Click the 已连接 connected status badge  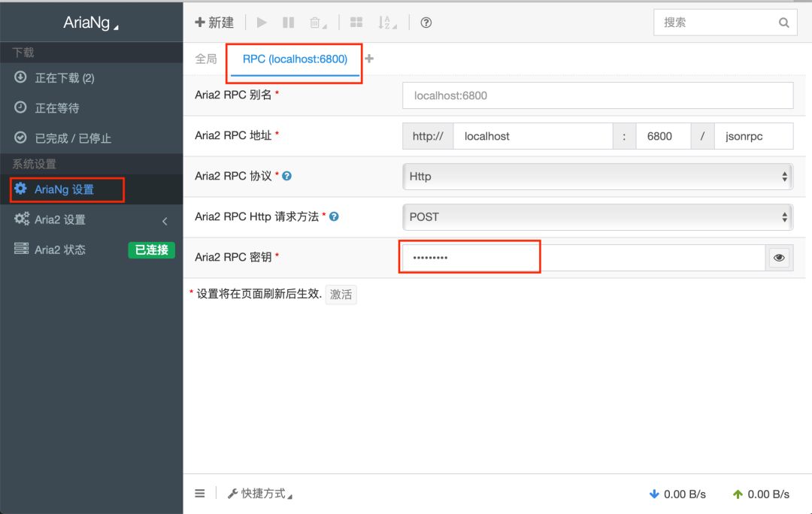pyautogui.click(x=152, y=250)
